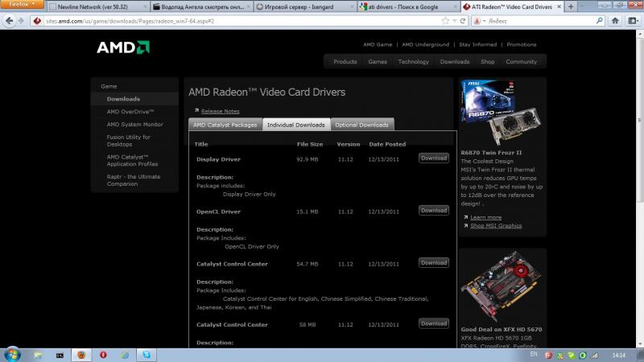Open AMD OverDrive sidebar link
Viewport: 644px width, 362px height.
tap(130, 112)
